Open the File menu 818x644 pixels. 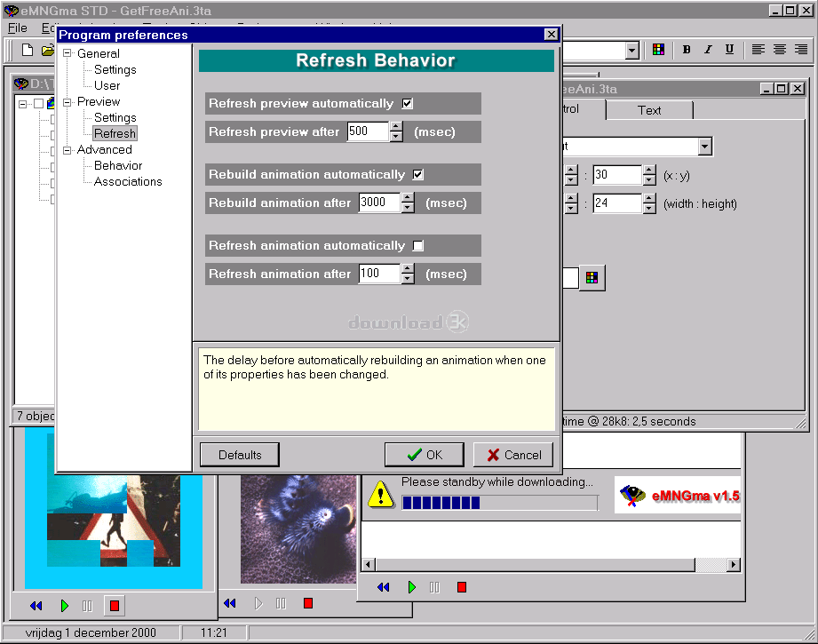point(17,28)
